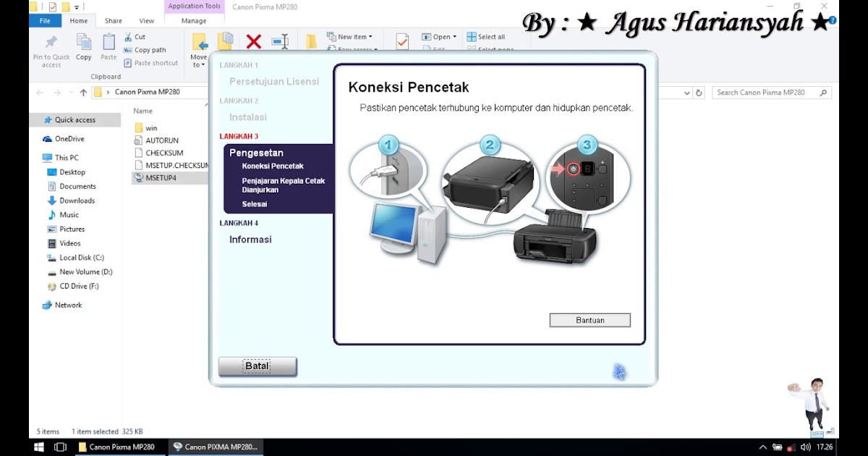Open the Move to dropdown
Screen dimensions: 868x456
click(x=198, y=51)
